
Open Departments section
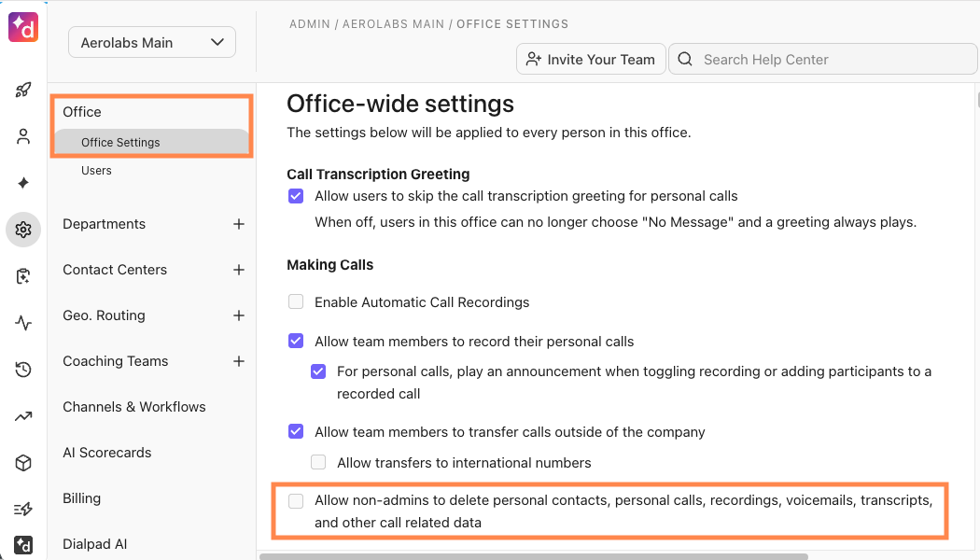pyautogui.click(x=104, y=224)
